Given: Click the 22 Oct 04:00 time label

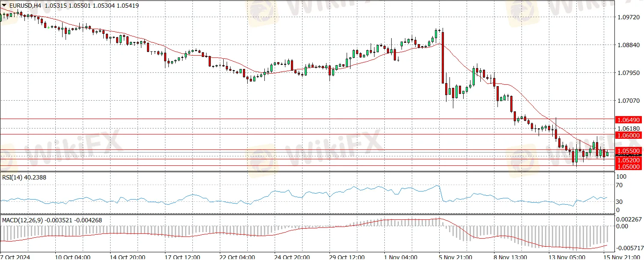Looking at the screenshot, I should pos(238,257).
